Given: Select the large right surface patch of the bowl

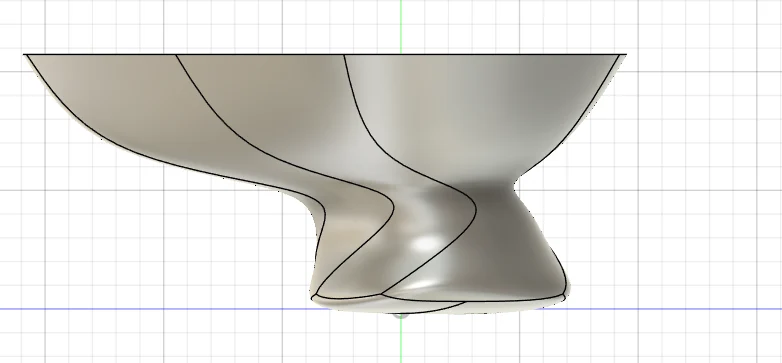Looking at the screenshot, I should pos(479,110).
